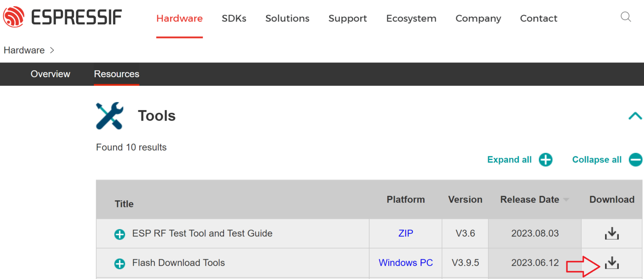This screenshot has width=644, height=279.
Task: Click the Hardware breadcrumb link
Action: (24, 50)
